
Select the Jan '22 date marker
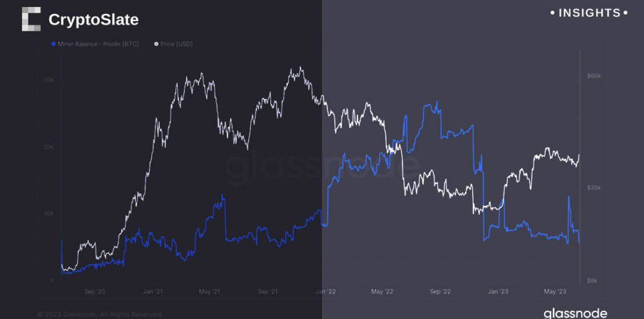(x=325, y=292)
